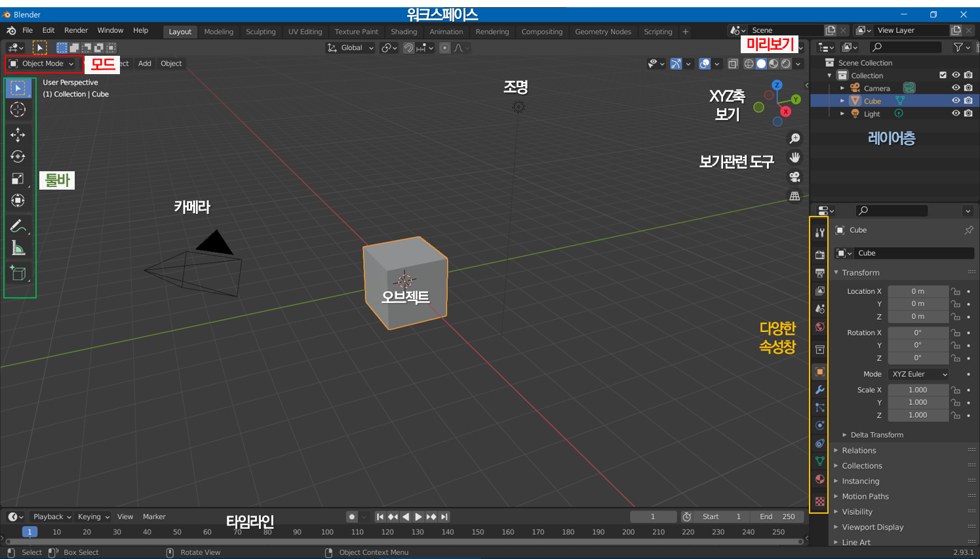Viewport: 980px width, 559px height.
Task: Open the View Layer properties tab
Action: (819, 290)
